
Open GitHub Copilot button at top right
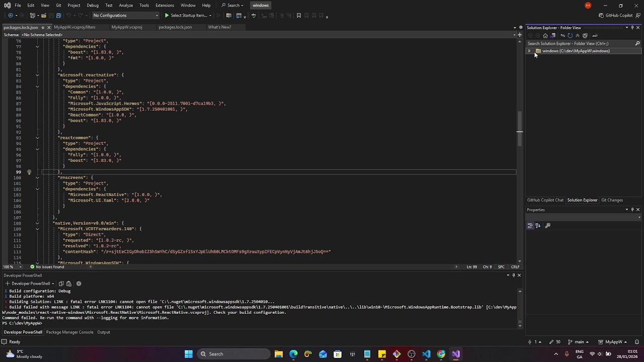[615, 16]
